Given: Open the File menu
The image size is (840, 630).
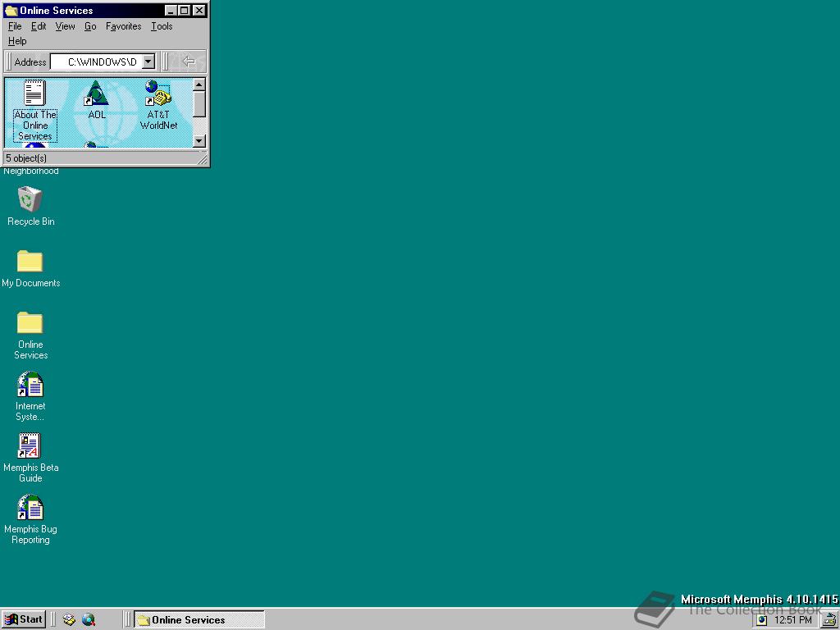Looking at the screenshot, I should point(15,26).
